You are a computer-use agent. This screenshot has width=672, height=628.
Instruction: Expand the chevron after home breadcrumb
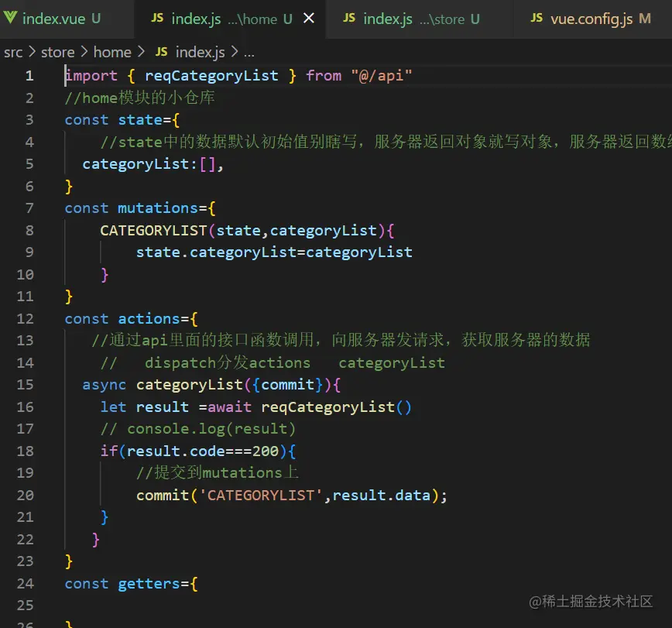coord(141,52)
